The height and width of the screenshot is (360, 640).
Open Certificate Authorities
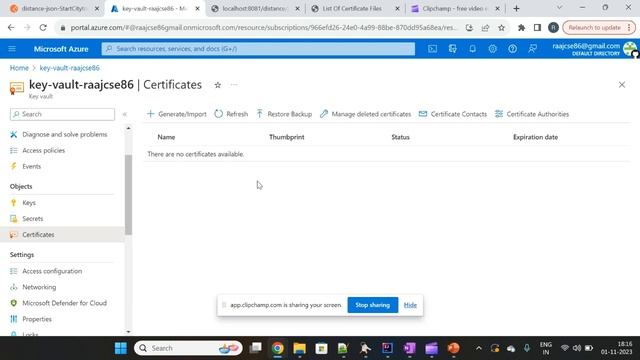click(531, 114)
